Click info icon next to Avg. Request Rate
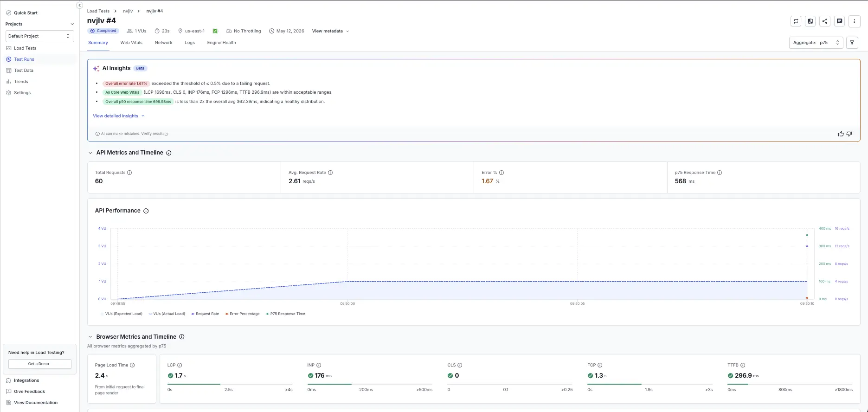Image resolution: width=868 pixels, height=412 pixels. coord(330,173)
